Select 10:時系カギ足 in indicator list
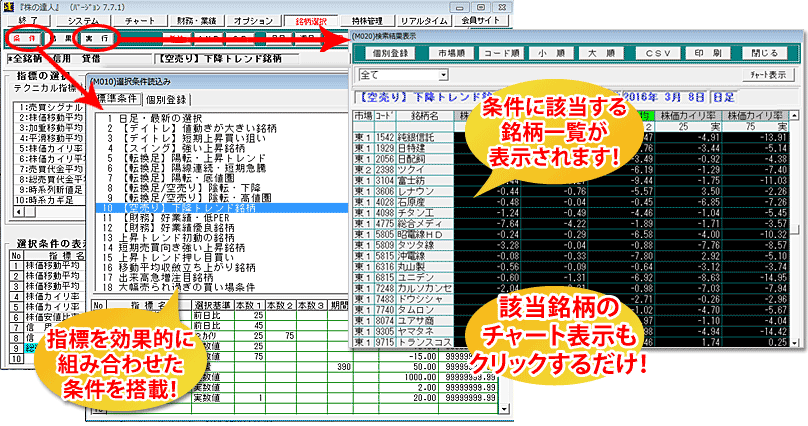 (x=49, y=200)
